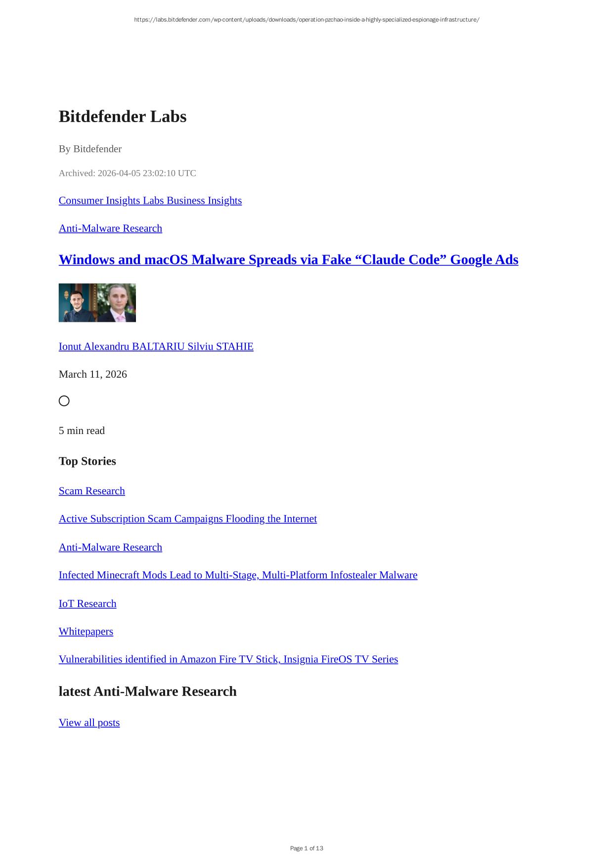Click View all posts link
The width and height of the screenshot is (614, 868).
click(89, 722)
